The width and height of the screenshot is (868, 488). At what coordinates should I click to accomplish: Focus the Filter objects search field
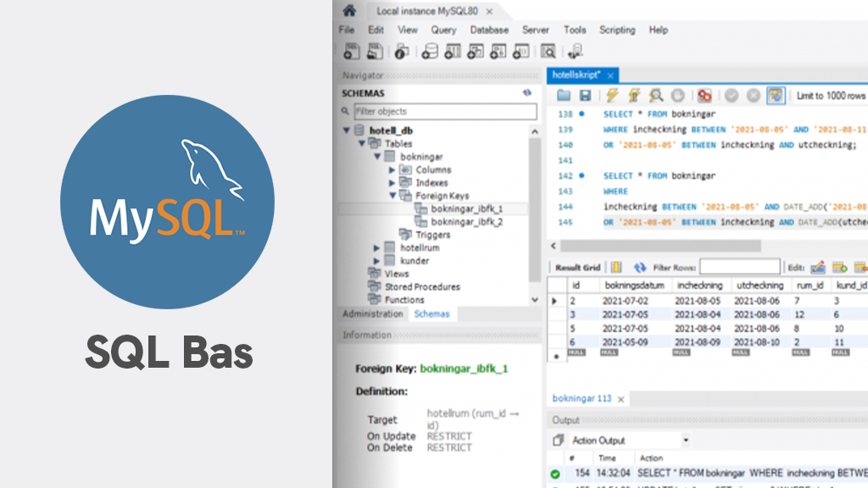445,111
